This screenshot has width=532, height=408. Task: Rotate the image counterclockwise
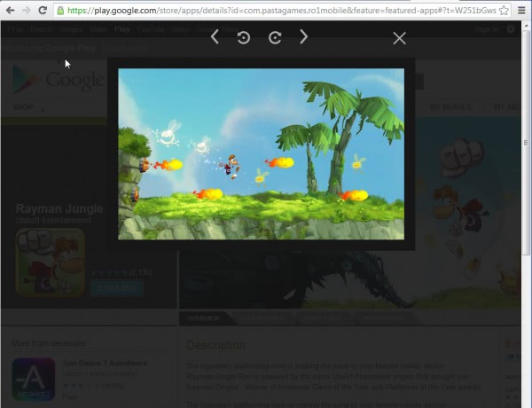coord(244,37)
